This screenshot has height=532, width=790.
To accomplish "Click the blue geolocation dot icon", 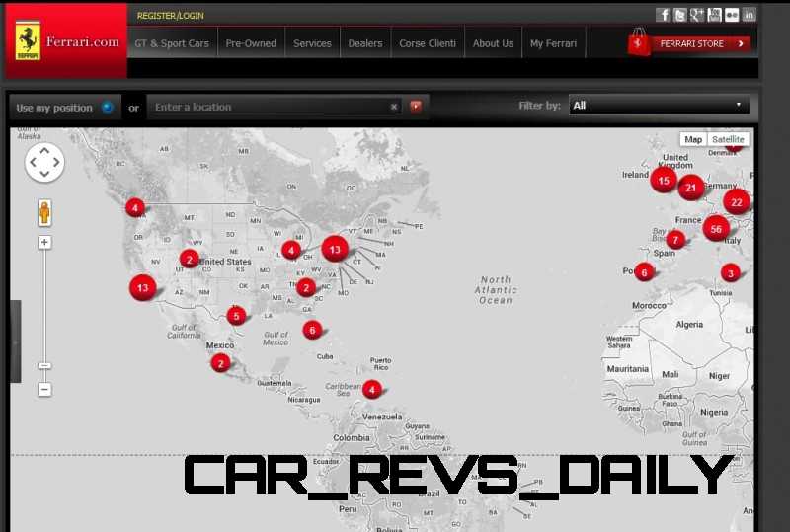I will (x=107, y=107).
